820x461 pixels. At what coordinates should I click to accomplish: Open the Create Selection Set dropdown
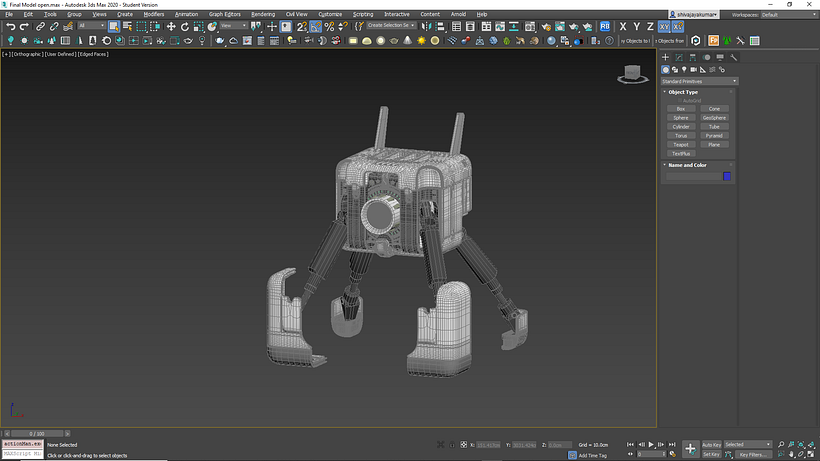point(391,25)
